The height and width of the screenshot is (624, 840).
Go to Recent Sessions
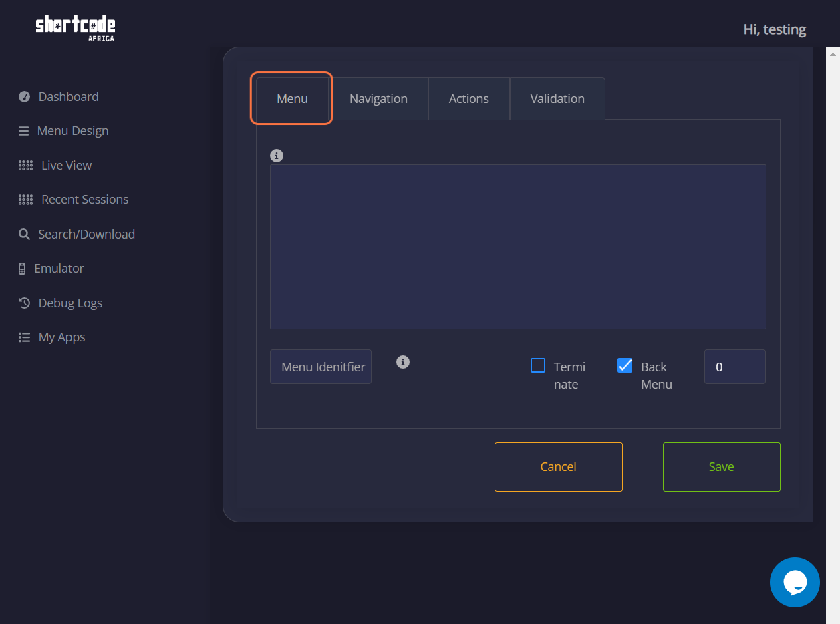pyautogui.click(x=85, y=200)
